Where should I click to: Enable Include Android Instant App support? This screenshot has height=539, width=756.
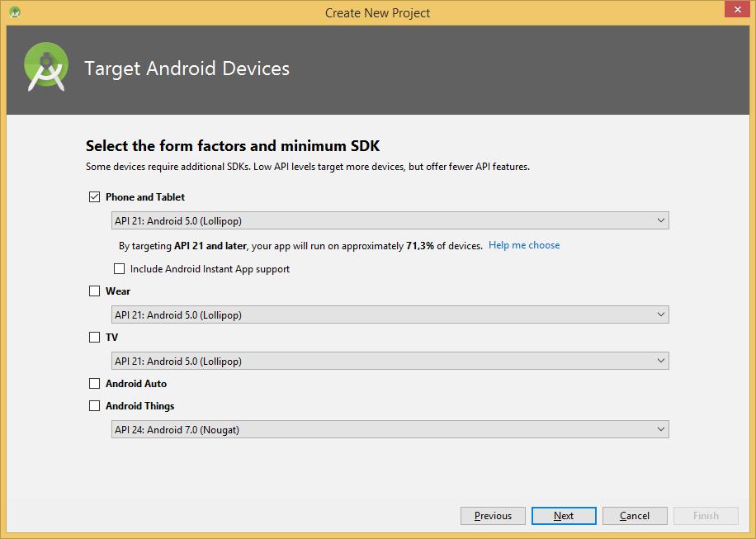pyautogui.click(x=119, y=268)
